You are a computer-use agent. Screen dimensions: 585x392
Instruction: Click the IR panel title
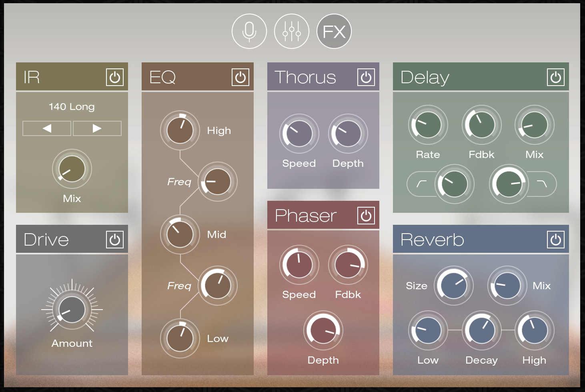tap(32, 77)
